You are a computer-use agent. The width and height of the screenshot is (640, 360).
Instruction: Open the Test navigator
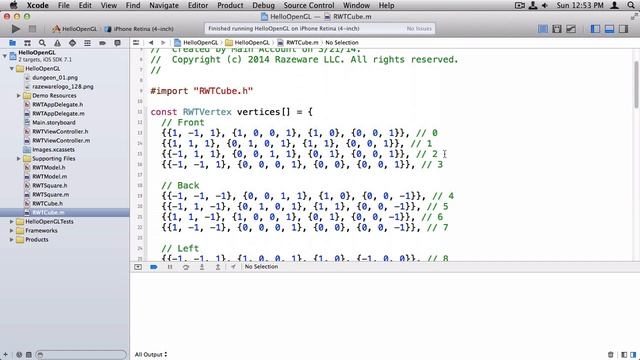click(72, 43)
